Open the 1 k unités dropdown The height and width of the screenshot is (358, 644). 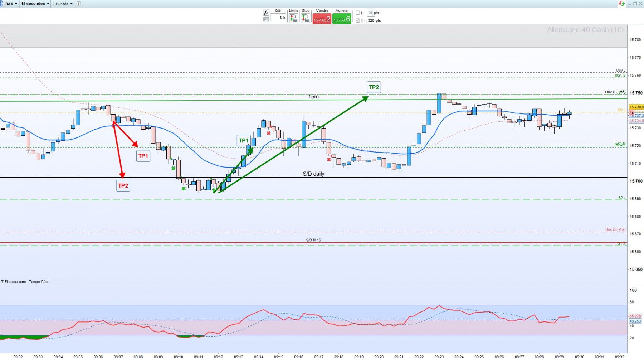(x=63, y=4)
